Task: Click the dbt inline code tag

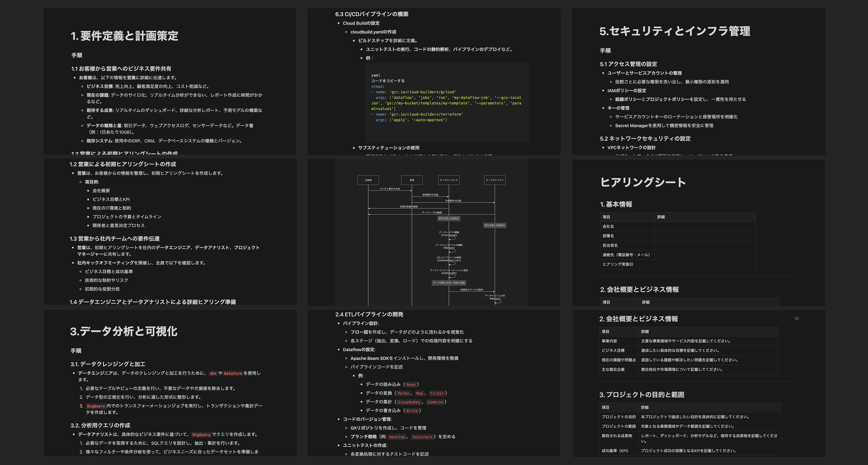Action: 213,373
